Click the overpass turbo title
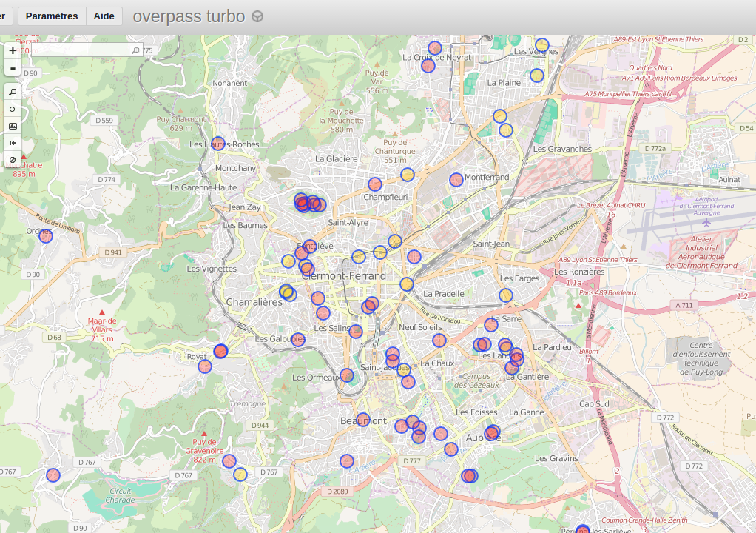 [x=189, y=16]
